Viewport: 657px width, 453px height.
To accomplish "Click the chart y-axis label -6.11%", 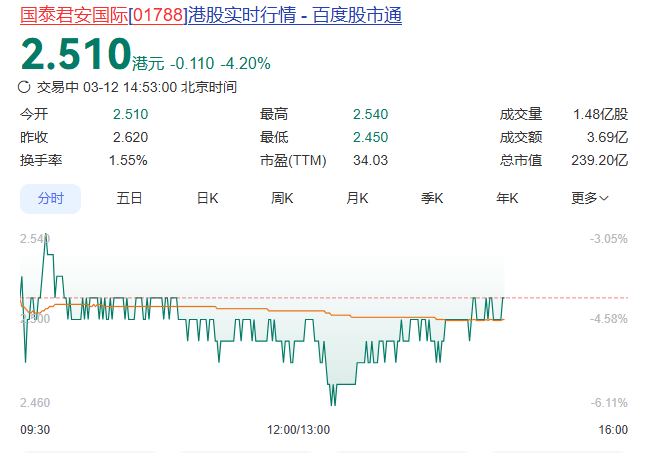I will 609,403.
